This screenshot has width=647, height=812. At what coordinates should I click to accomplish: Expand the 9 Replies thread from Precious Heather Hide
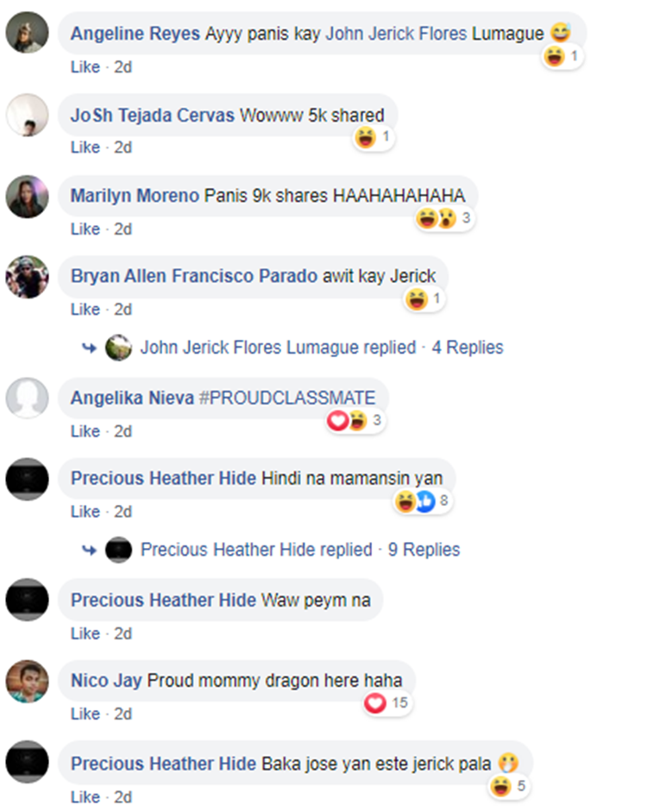pyautogui.click(x=424, y=550)
